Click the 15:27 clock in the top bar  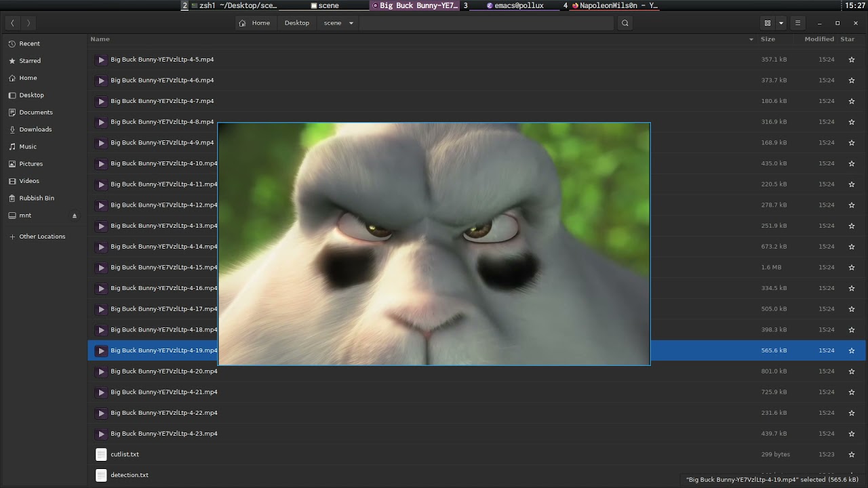tap(855, 5)
